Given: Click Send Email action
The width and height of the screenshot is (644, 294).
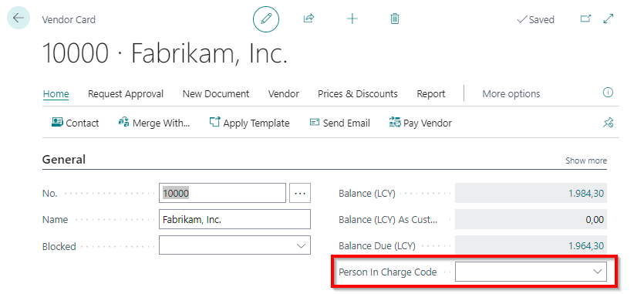Looking at the screenshot, I should coord(340,123).
